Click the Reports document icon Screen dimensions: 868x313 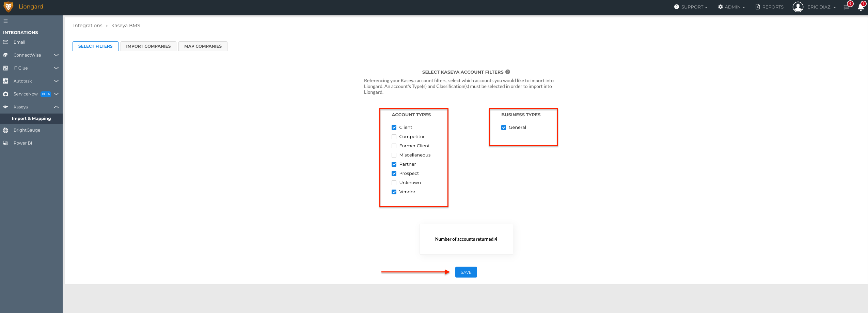(x=758, y=7)
